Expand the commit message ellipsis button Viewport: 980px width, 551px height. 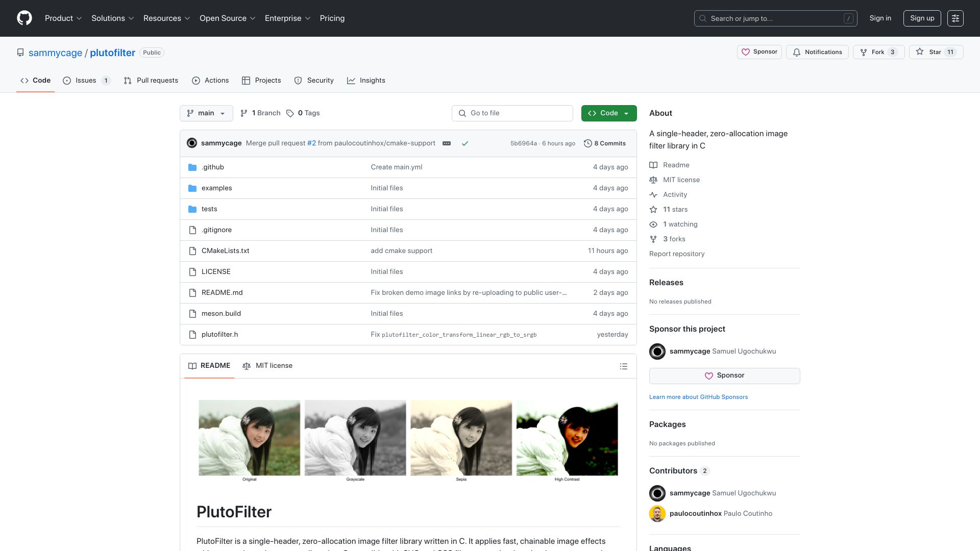447,143
